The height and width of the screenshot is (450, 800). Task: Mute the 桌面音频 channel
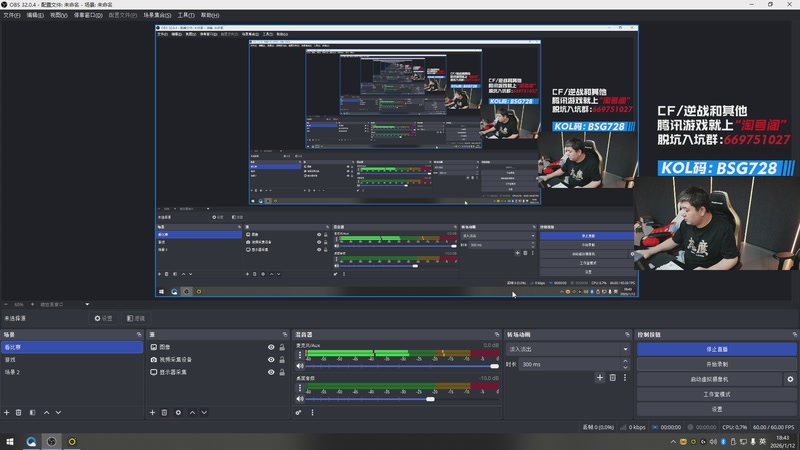point(300,399)
